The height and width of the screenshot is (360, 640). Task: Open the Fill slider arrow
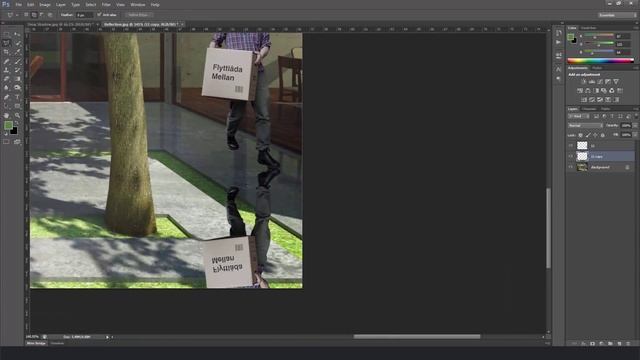tap(635, 135)
